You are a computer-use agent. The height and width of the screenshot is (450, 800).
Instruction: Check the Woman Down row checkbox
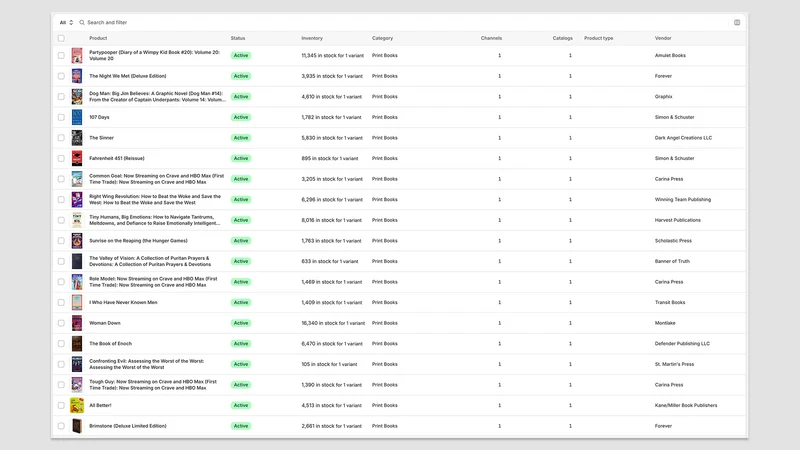[61, 323]
